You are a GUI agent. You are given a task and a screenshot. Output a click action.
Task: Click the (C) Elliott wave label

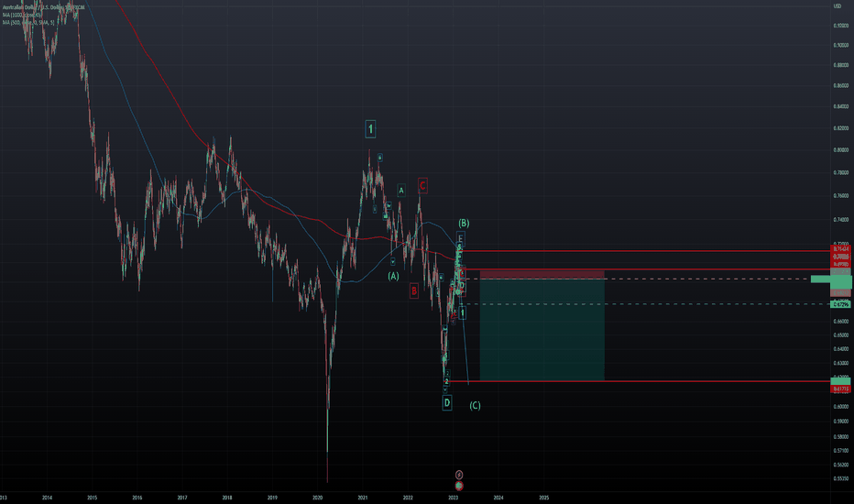pos(475,405)
